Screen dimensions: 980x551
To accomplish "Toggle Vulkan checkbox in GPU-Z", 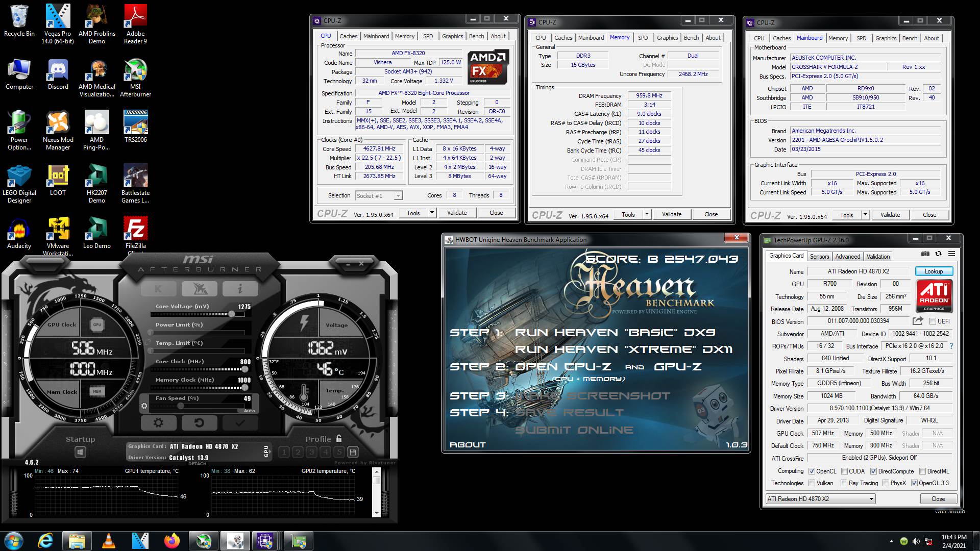I will (812, 483).
